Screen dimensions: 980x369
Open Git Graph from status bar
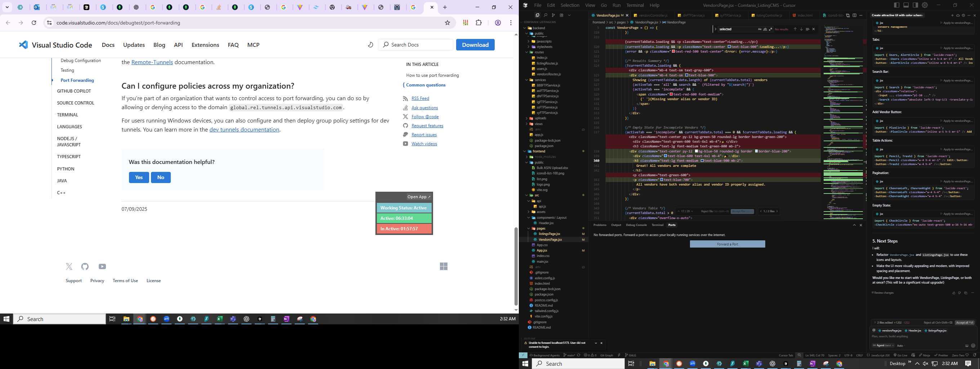click(x=606, y=355)
